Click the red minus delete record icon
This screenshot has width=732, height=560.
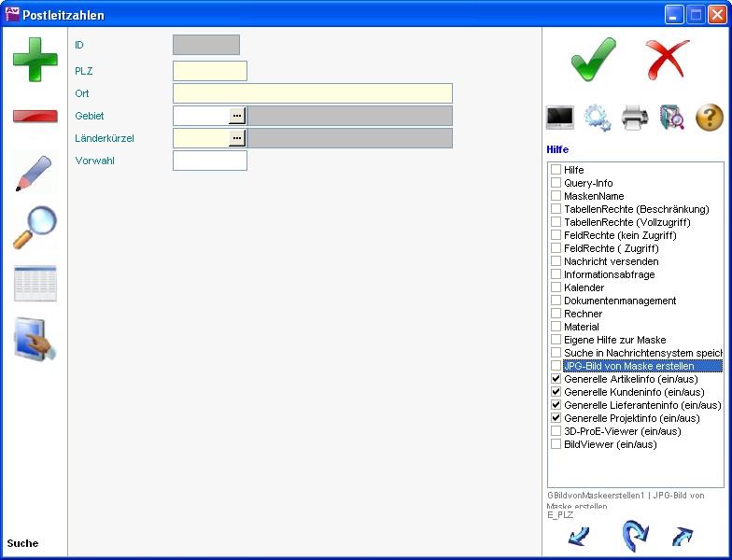[x=35, y=116]
